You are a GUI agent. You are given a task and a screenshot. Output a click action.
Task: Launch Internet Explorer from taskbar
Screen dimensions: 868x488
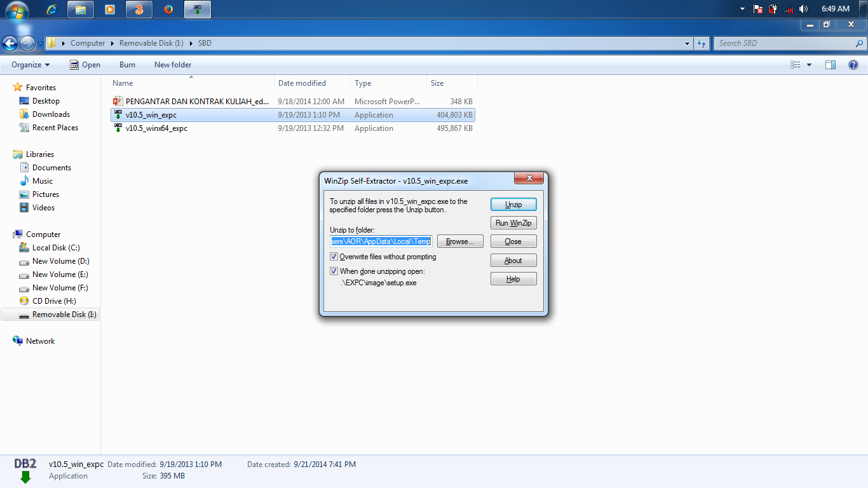(51, 10)
